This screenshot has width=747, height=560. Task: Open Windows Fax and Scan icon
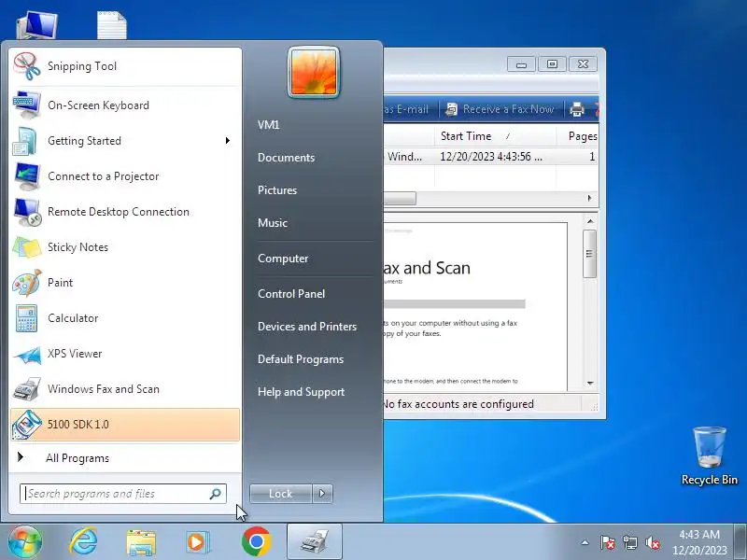27,389
